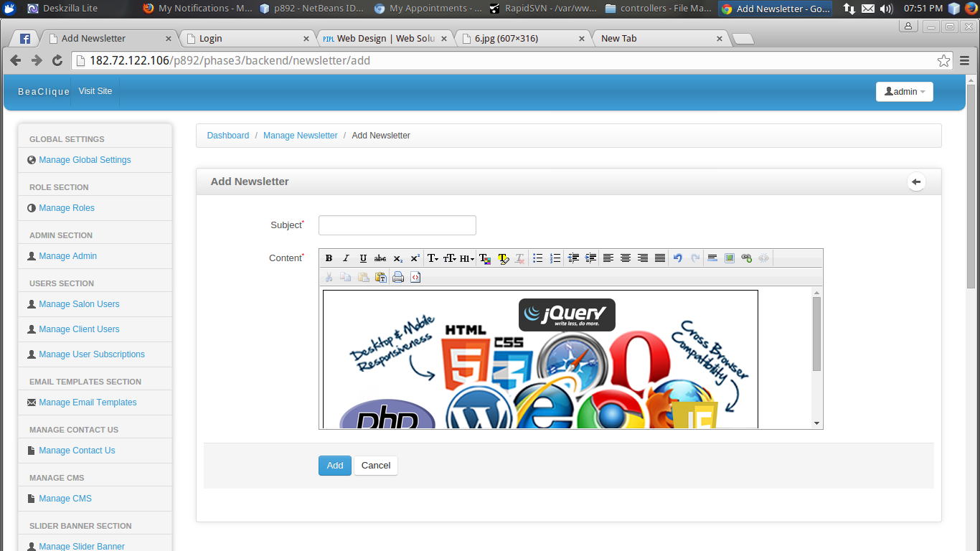Image resolution: width=980 pixels, height=551 pixels.
Task: Reload the page with the refresh icon
Action: [57, 61]
